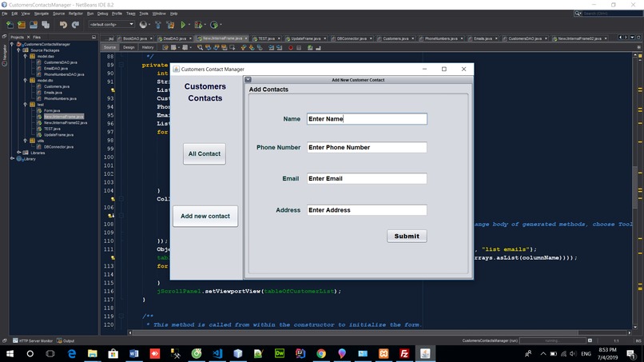This screenshot has height=362, width=644.
Task: Collapse the utils package node
Action: coord(25,141)
